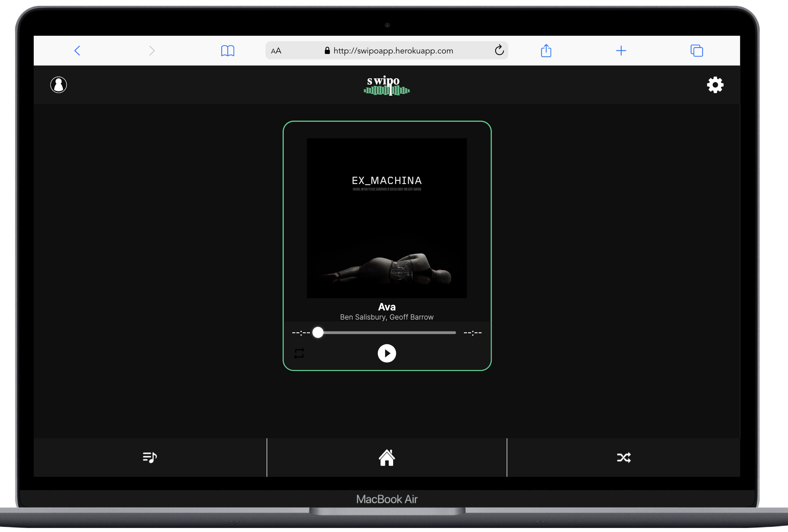Open the user profile icon

(59, 85)
